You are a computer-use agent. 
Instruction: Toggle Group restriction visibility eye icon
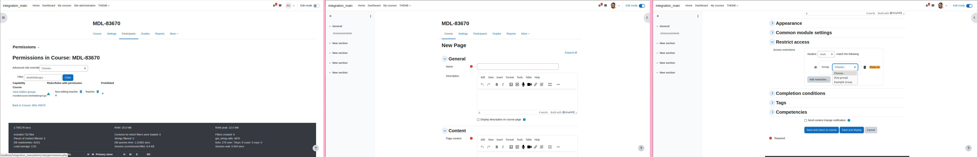pyautogui.click(x=815, y=67)
